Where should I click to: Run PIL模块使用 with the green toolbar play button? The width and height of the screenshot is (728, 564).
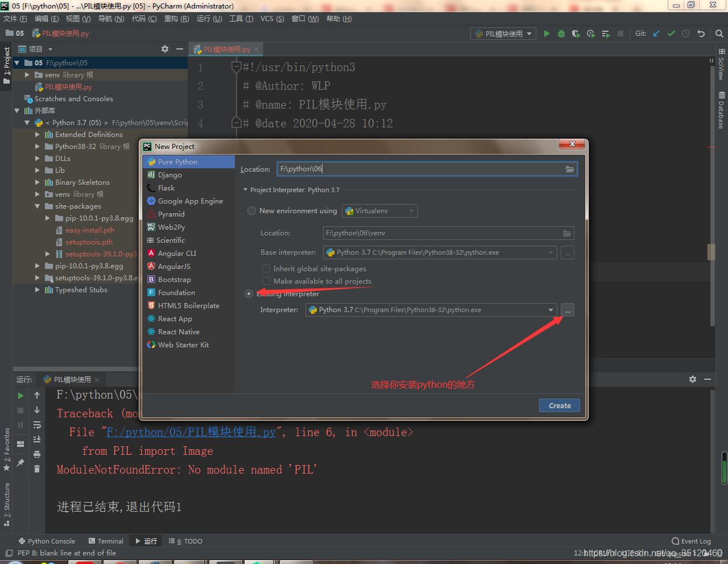(547, 34)
